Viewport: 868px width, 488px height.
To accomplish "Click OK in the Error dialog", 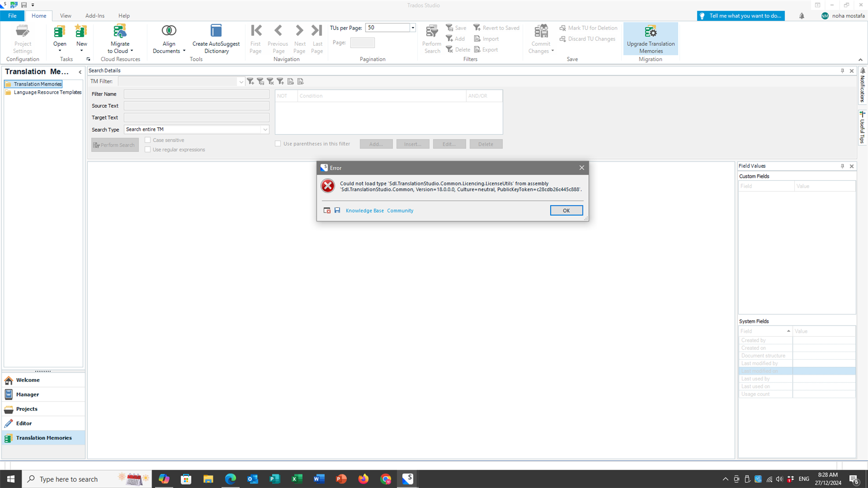I will click(x=566, y=210).
